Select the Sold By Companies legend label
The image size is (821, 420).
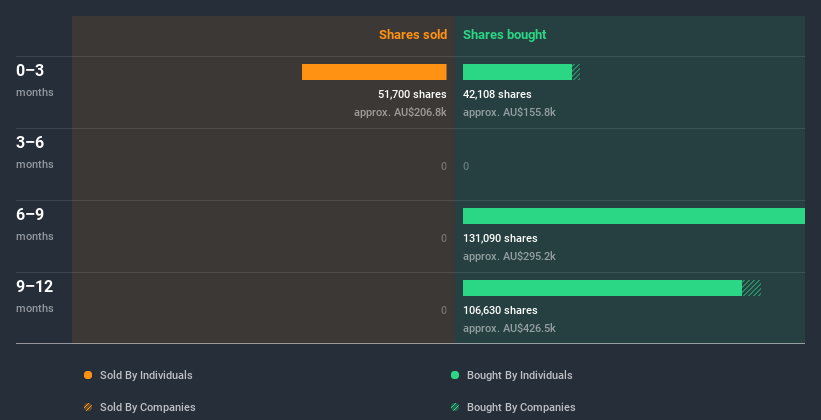pos(148,407)
